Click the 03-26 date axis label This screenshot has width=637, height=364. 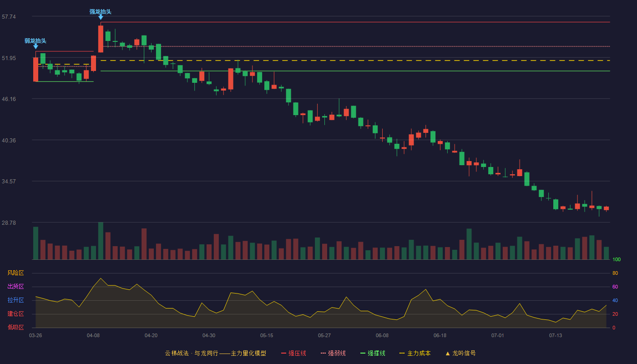point(35,335)
